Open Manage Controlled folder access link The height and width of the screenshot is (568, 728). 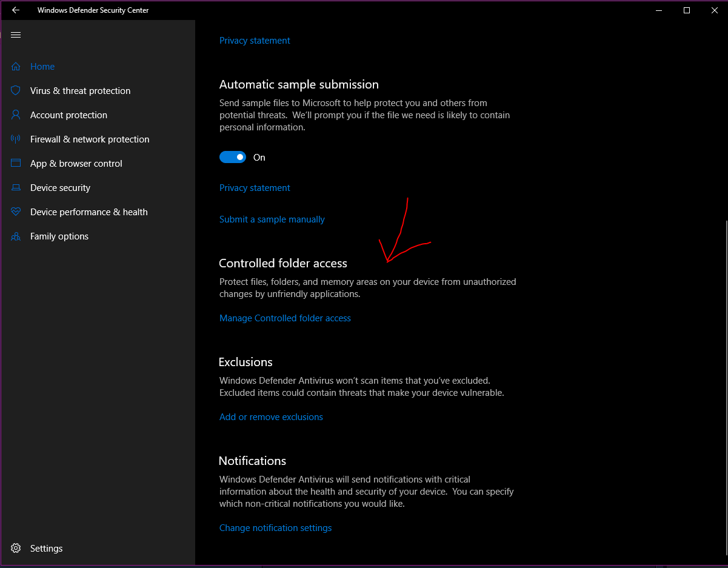(285, 318)
